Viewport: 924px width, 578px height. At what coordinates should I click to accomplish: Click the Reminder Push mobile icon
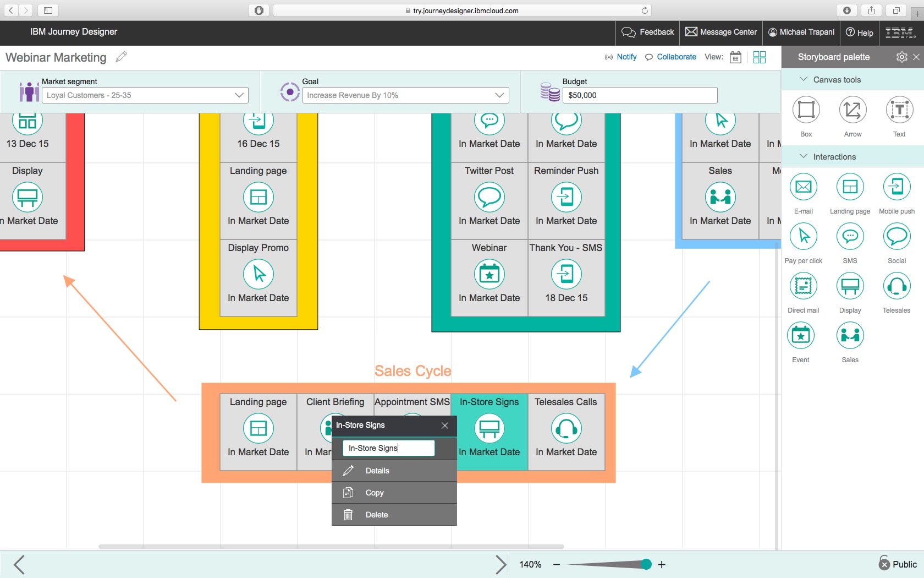566,197
